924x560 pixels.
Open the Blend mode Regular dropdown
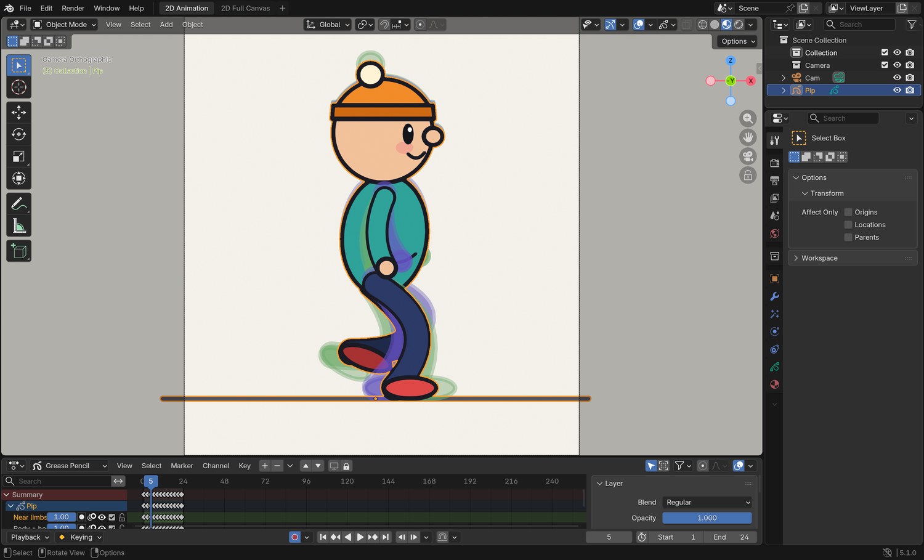pyautogui.click(x=707, y=503)
